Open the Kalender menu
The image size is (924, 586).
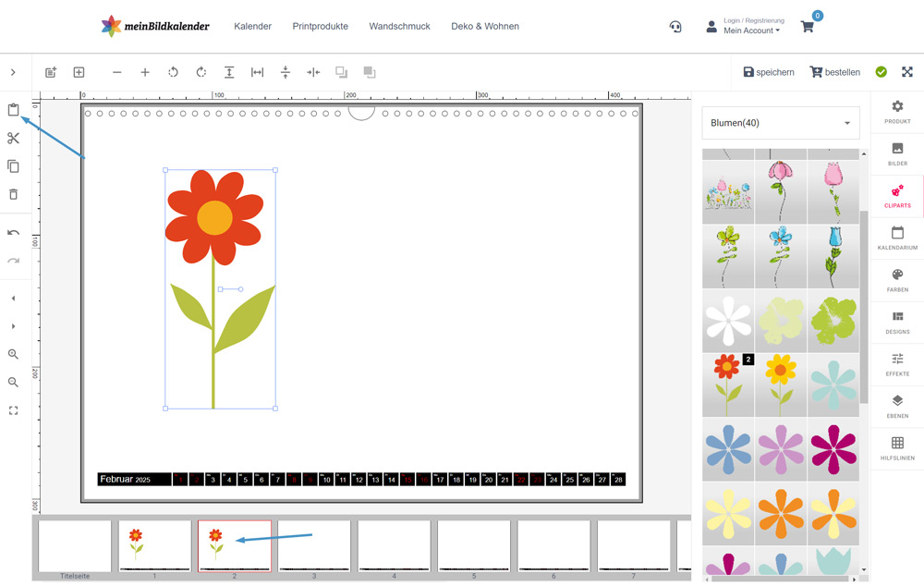[x=252, y=27]
